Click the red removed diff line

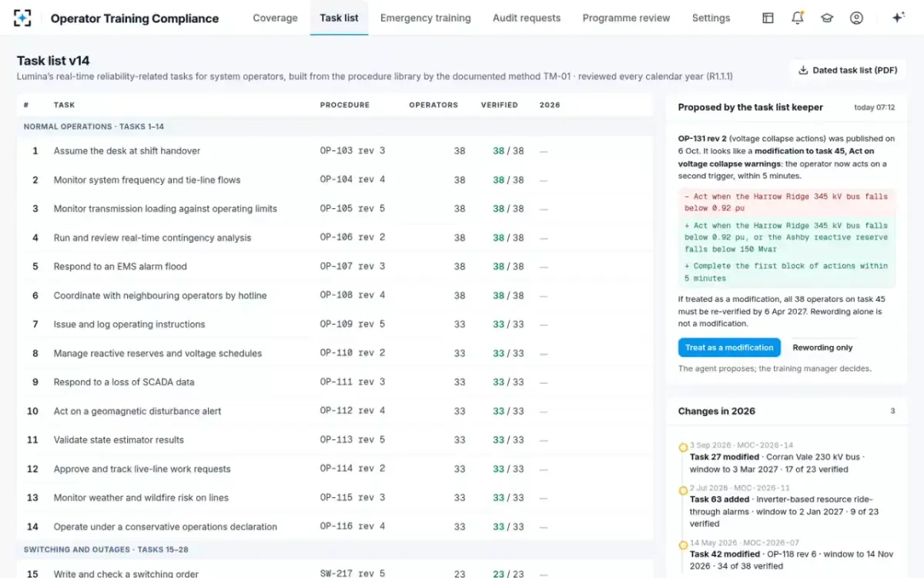[786, 202]
